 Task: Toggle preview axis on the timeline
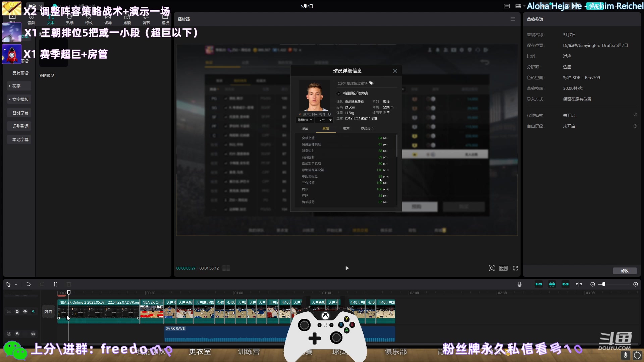click(x=579, y=284)
